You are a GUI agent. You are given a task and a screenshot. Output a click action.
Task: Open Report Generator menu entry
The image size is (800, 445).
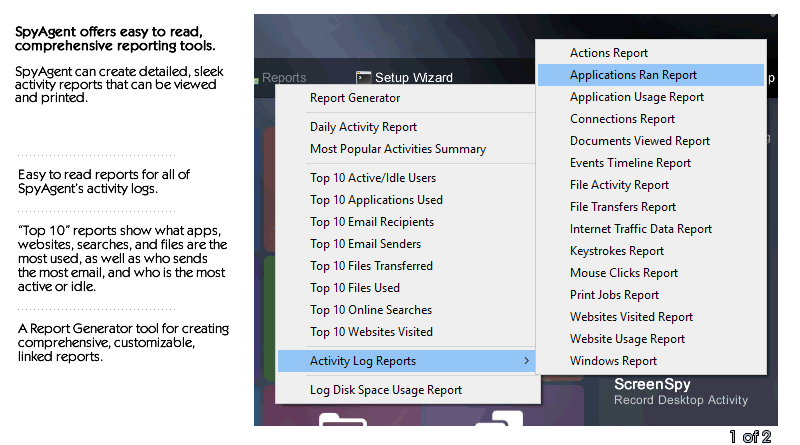(406, 98)
